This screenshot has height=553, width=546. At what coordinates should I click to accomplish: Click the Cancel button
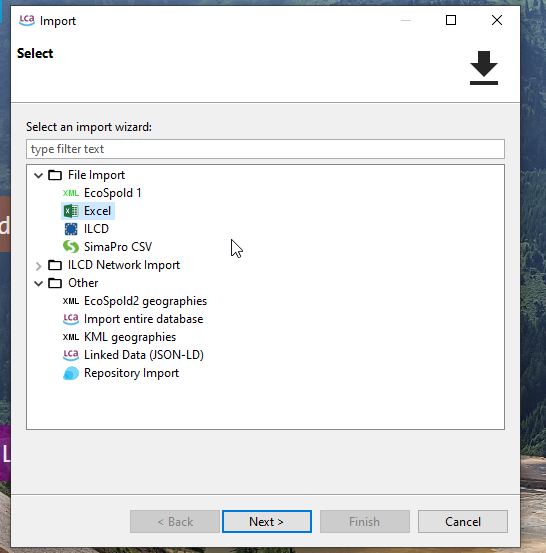pyautogui.click(x=463, y=522)
